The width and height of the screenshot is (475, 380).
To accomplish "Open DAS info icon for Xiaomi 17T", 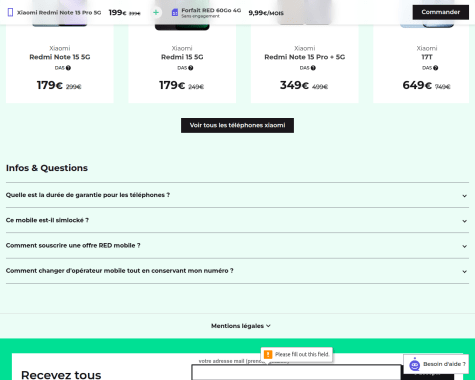I will click(x=436, y=68).
